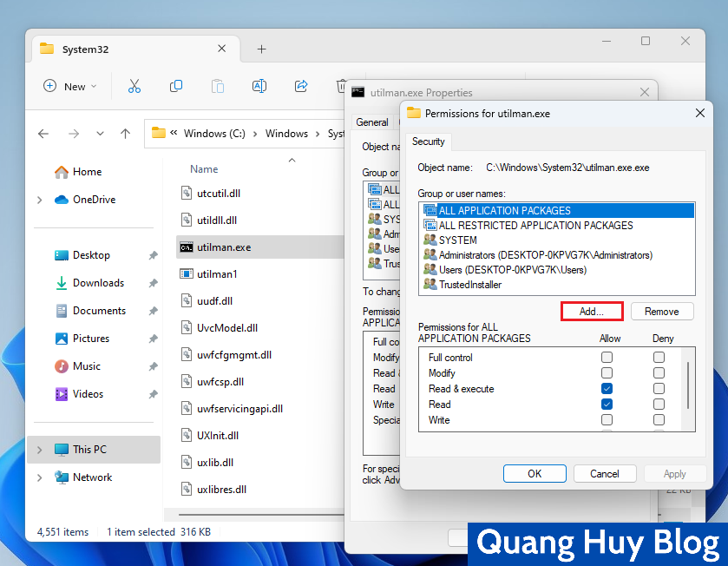The width and height of the screenshot is (728, 566).
Task: Expand breadcrumb chevron after Windows folder
Action: pyautogui.click(x=318, y=134)
